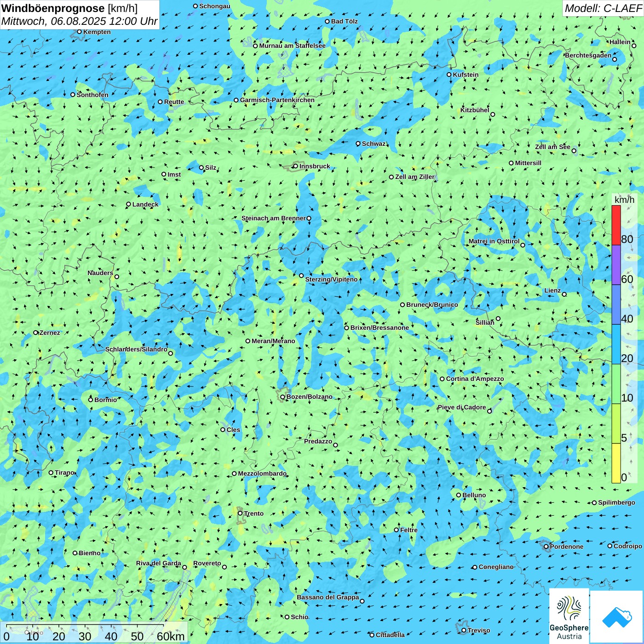Click the Mezzolombardo label

tap(262, 473)
